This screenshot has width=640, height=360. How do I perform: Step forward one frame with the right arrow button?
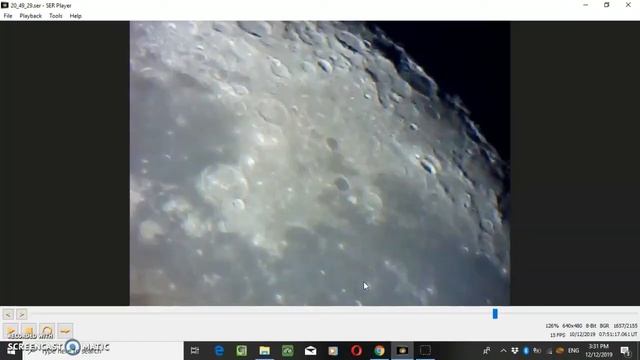[22, 314]
